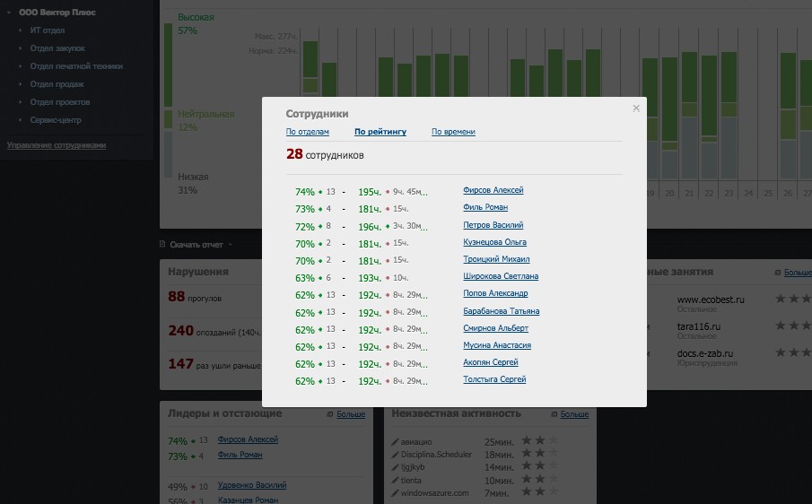Image resolution: width=812 pixels, height=504 pixels.
Task: Open Толстыга Сергей employee link
Action: tap(494, 379)
